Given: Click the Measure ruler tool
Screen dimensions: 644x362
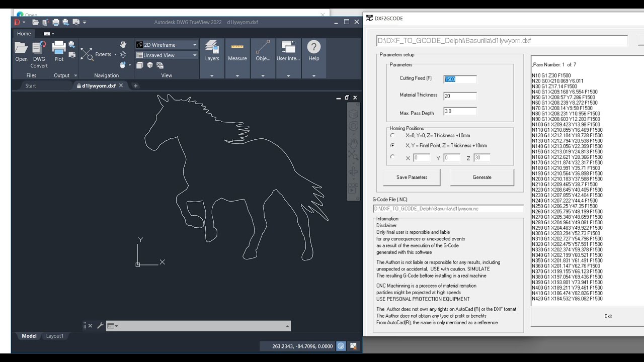Looking at the screenshot, I should [x=237, y=51].
